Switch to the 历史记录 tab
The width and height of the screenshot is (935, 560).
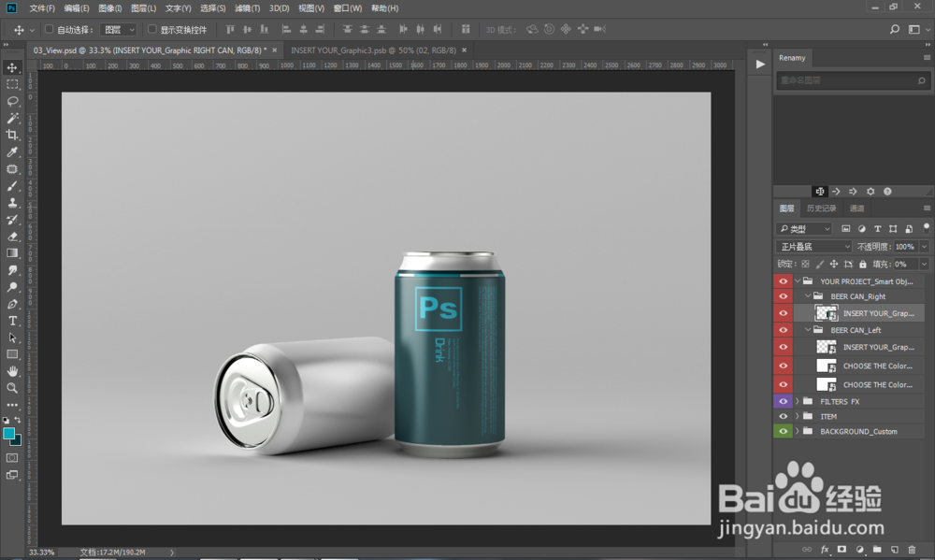[821, 208]
